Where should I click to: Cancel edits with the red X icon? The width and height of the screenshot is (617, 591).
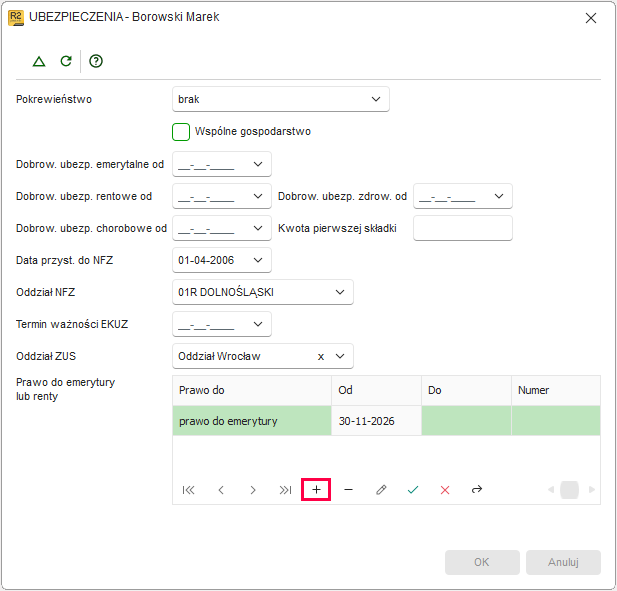(445, 489)
